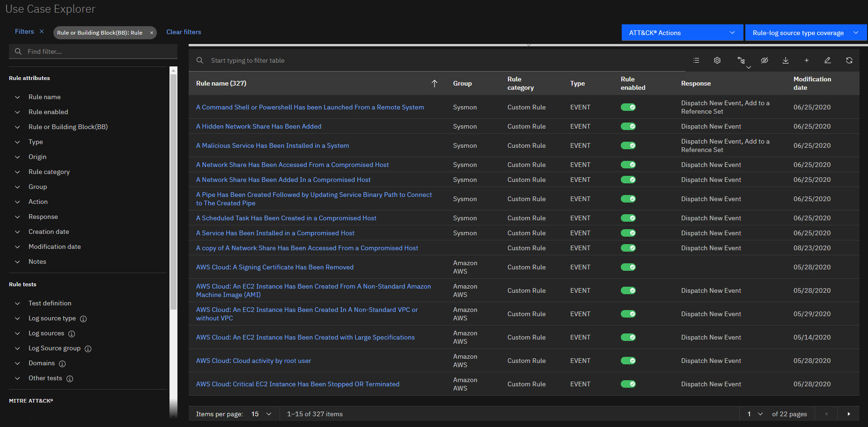Screen dimensions: 868x427
Task: Click the info icon next to Log sources
Action: pos(72,334)
